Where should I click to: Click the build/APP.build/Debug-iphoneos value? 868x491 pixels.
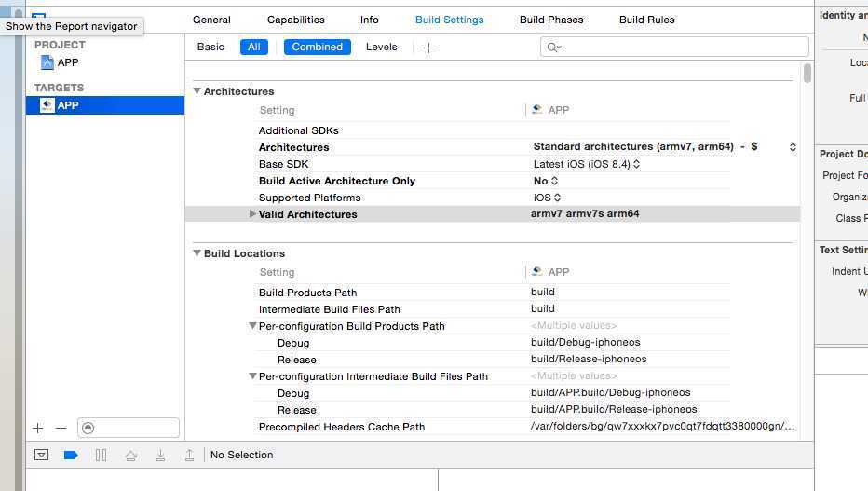coord(611,392)
